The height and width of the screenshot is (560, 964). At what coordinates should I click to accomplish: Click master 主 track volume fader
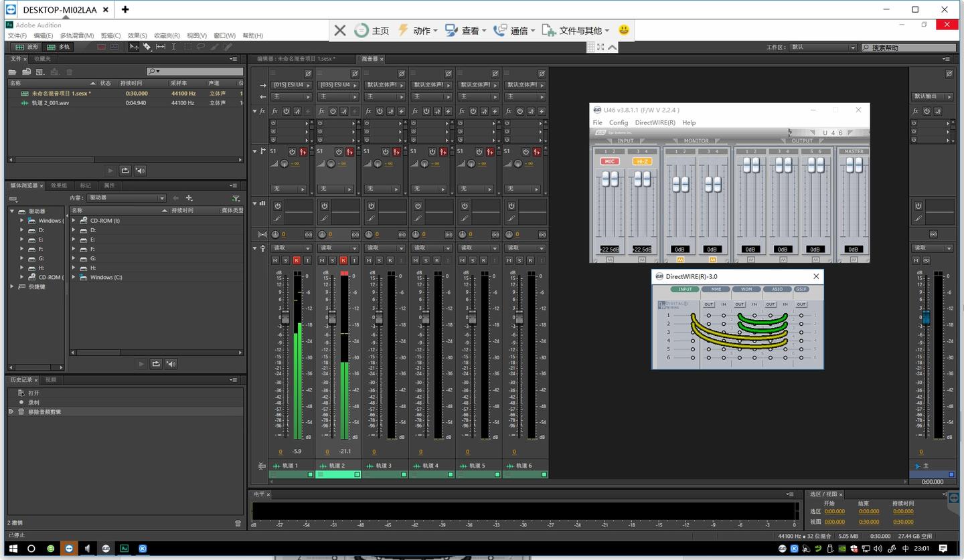pyautogui.click(x=926, y=317)
